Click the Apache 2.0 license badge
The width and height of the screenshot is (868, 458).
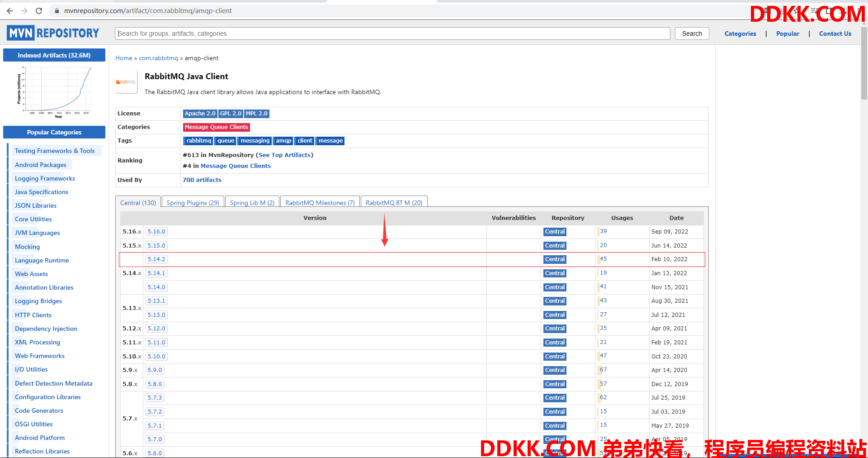click(x=200, y=114)
